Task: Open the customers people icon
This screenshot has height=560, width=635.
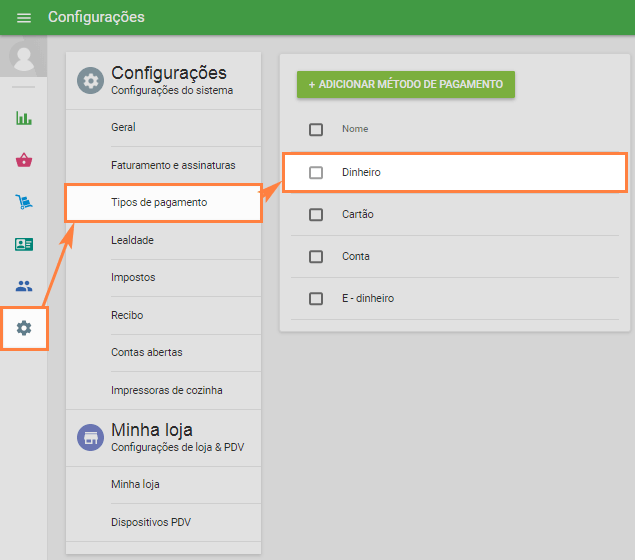Action: [24, 286]
